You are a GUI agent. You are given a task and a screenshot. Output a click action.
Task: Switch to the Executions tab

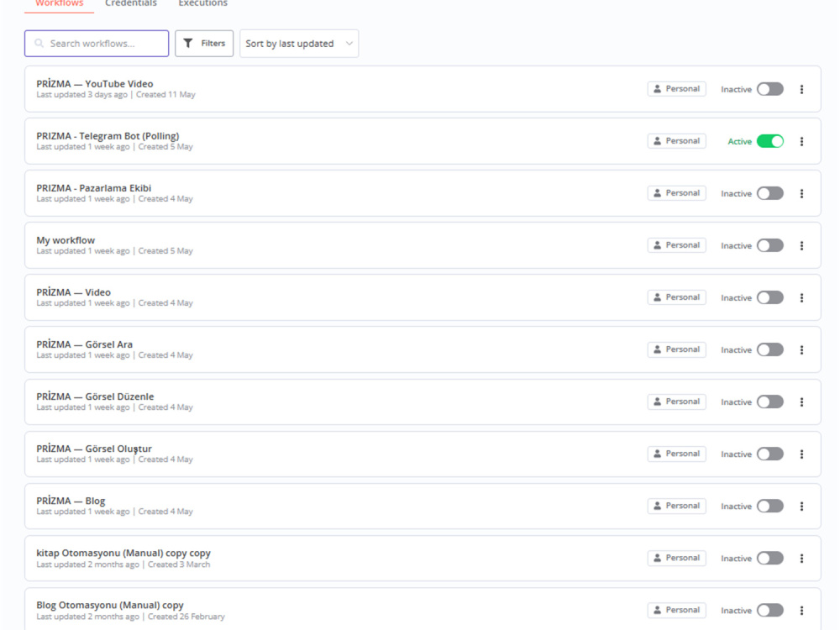point(203,3)
